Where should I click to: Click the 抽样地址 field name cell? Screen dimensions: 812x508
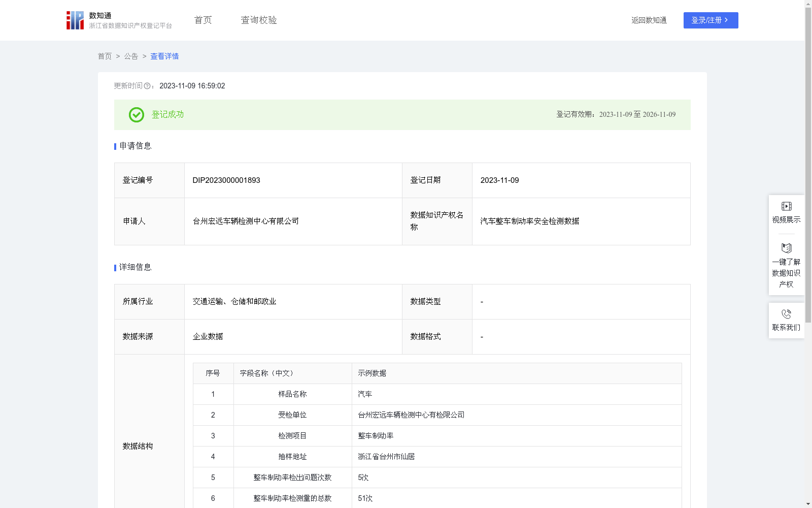(293, 457)
